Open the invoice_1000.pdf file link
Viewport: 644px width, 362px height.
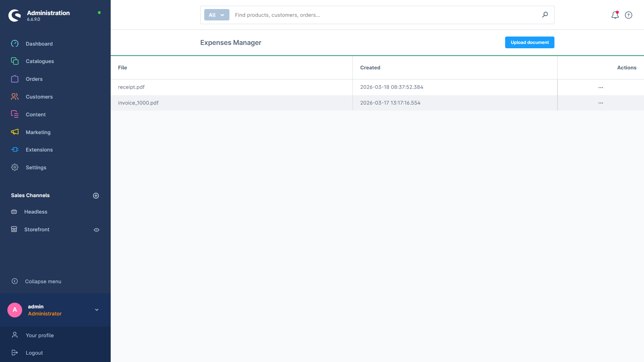click(x=138, y=103)
